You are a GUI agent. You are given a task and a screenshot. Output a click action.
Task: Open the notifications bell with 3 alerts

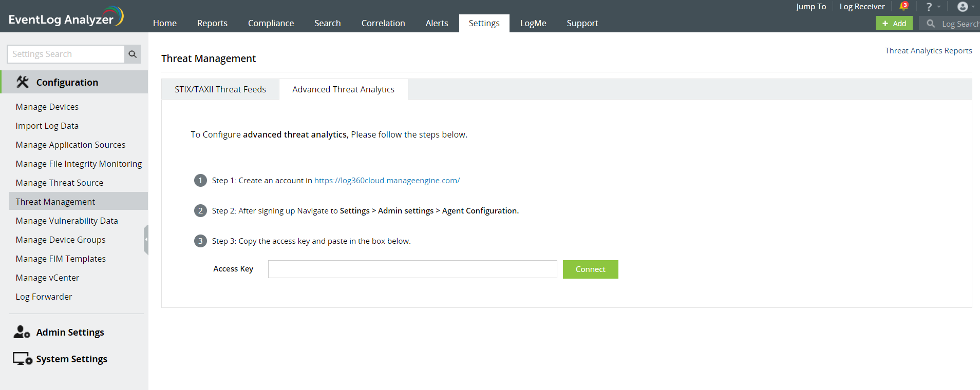(x=903, y=7)
